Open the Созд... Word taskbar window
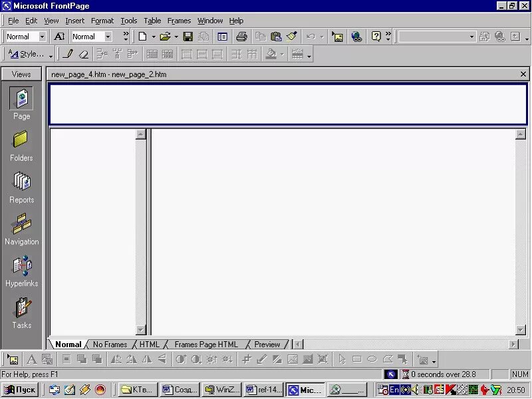 tap(180, 390)
